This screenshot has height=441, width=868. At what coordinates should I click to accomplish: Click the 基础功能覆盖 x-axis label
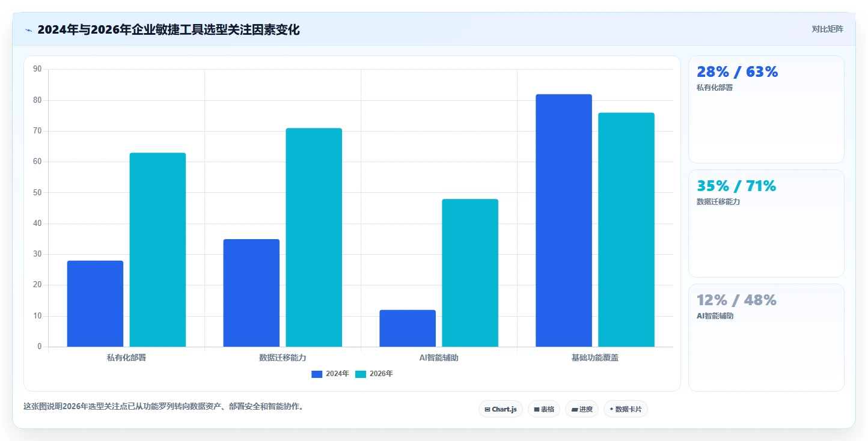(x=595, y=357)
